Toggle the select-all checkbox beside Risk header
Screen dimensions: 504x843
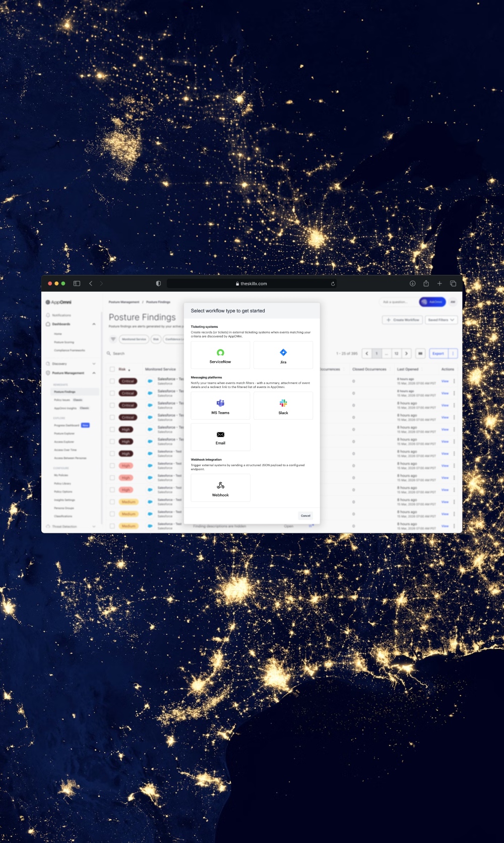click(112, 369)
